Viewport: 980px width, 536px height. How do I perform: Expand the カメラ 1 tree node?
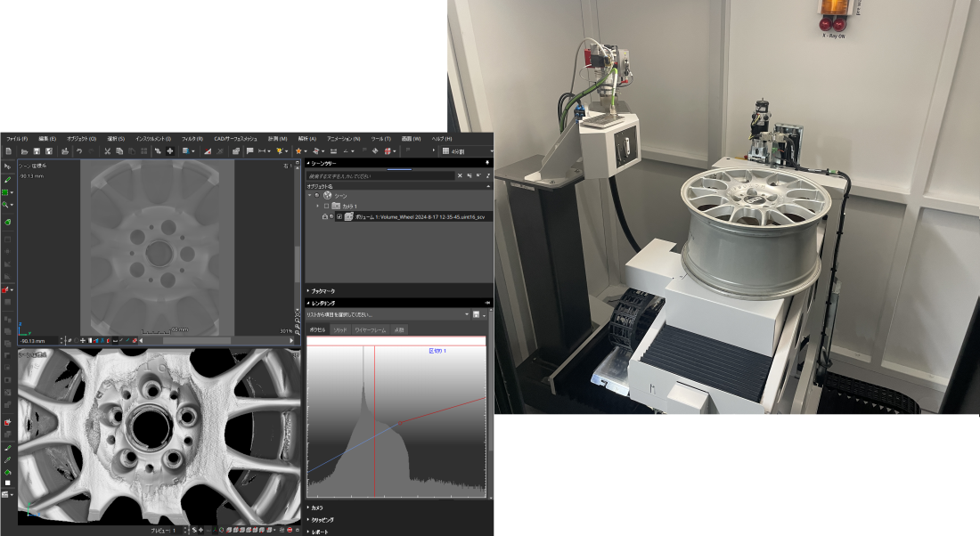click(x=317, y=206)
